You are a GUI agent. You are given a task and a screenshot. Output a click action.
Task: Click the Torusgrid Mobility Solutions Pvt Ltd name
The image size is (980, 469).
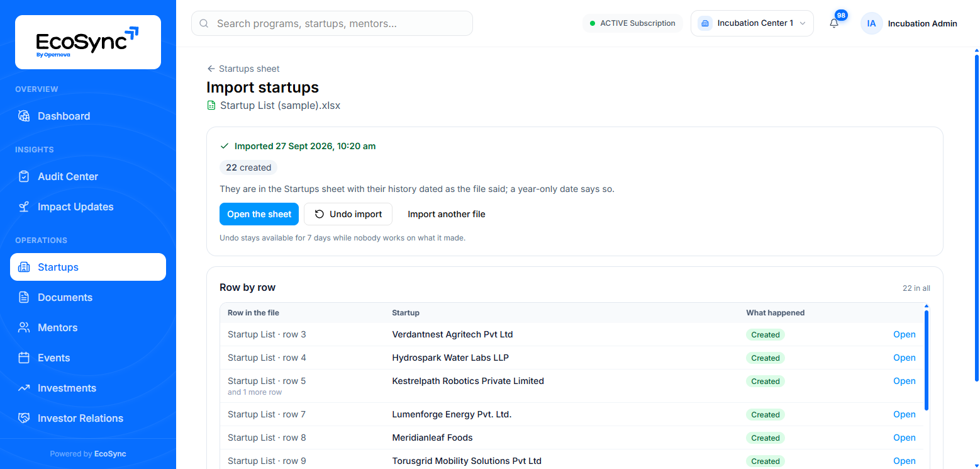(467, 461)
